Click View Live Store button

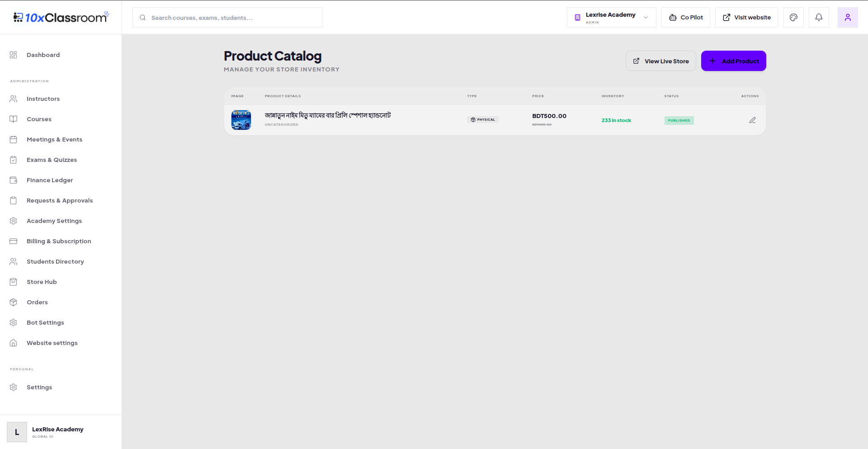[x=660, y=61]
